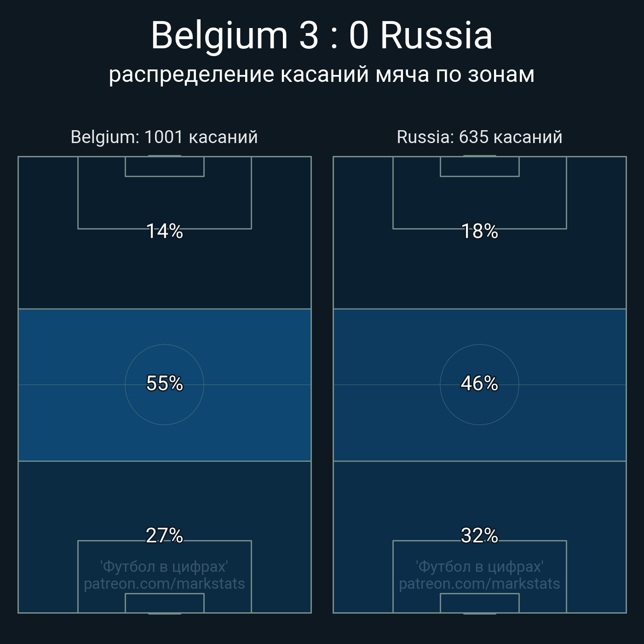This screenshot has height=644, width=644.
Task: Click the "Belgium 3 : 0 Russia" title
Action: (x=322, y=35)
